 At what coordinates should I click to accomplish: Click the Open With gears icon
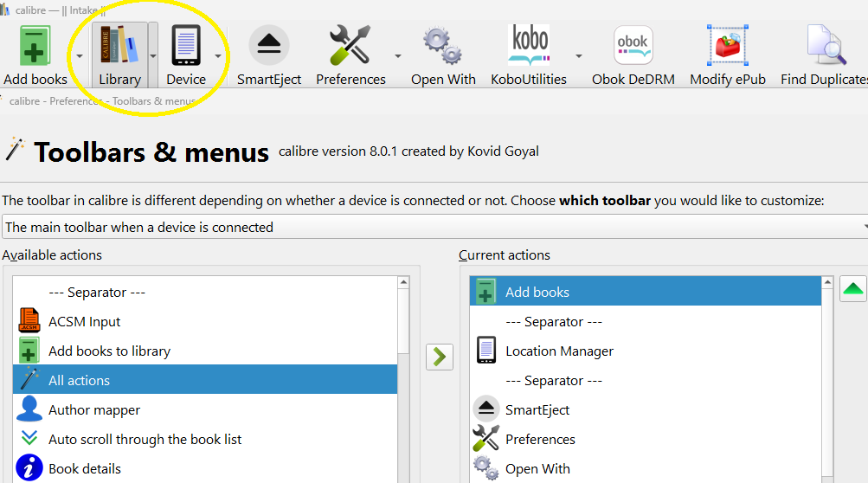click(x=443, y=46)
